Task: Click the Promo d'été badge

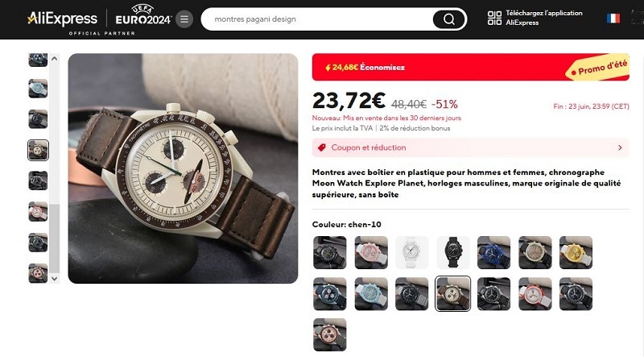Action: 598,68
